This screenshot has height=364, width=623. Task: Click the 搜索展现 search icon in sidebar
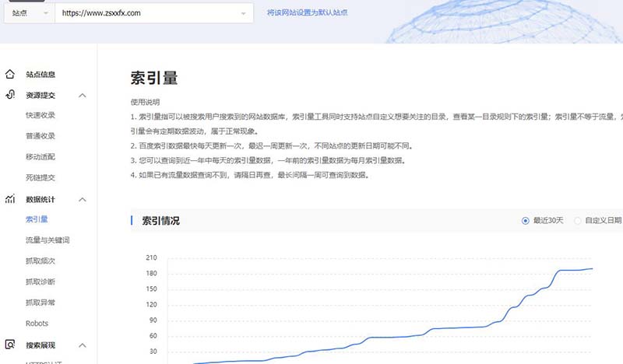pos(10,344)
